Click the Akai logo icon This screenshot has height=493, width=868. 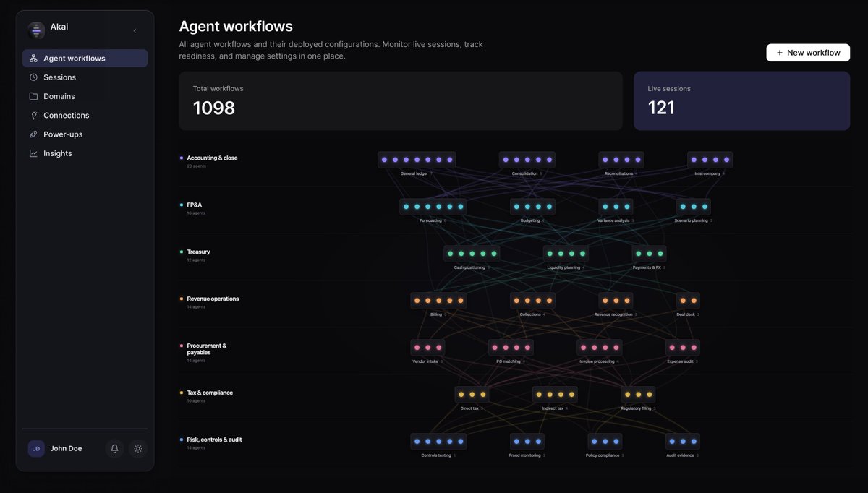pyautogui.click(x=36, y=30)
